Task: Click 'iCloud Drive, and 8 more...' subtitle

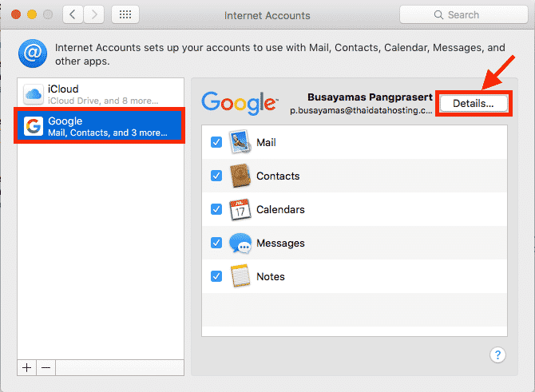Action: 103,101
